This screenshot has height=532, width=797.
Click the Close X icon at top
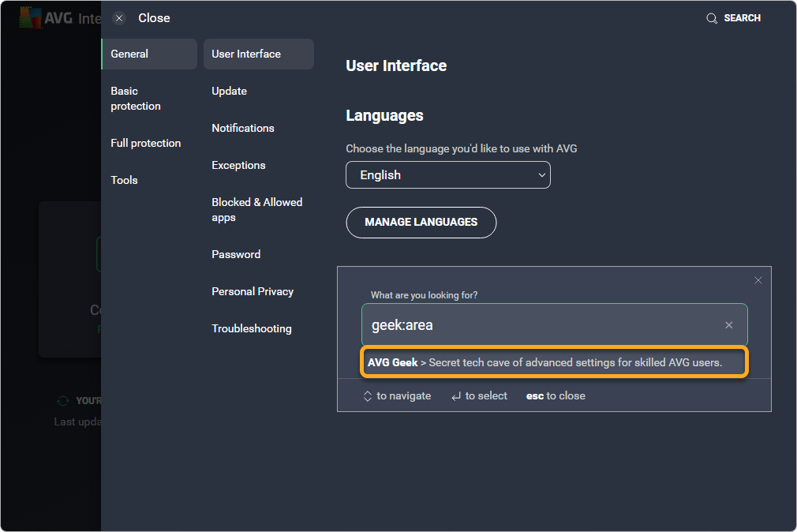coord(119,18)
